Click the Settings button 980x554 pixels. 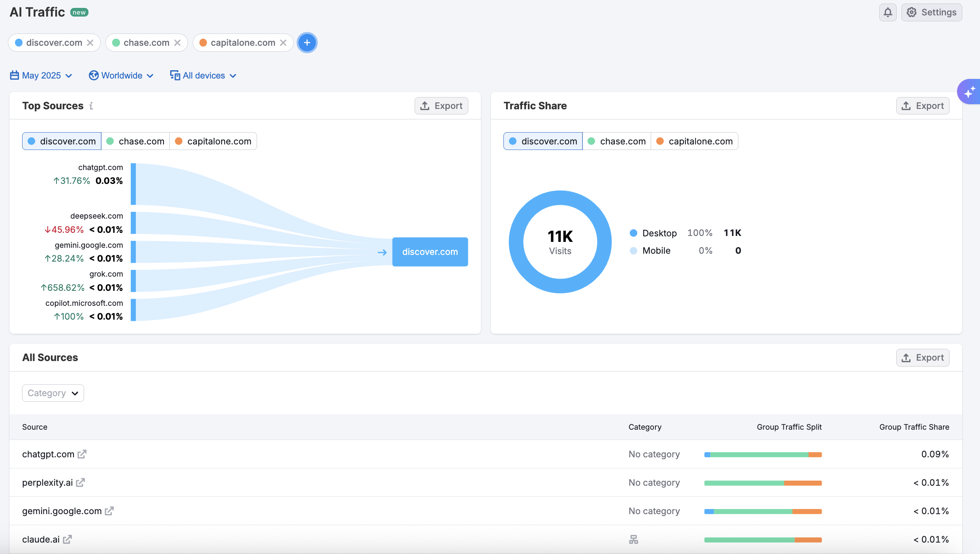tap(931, 12)
